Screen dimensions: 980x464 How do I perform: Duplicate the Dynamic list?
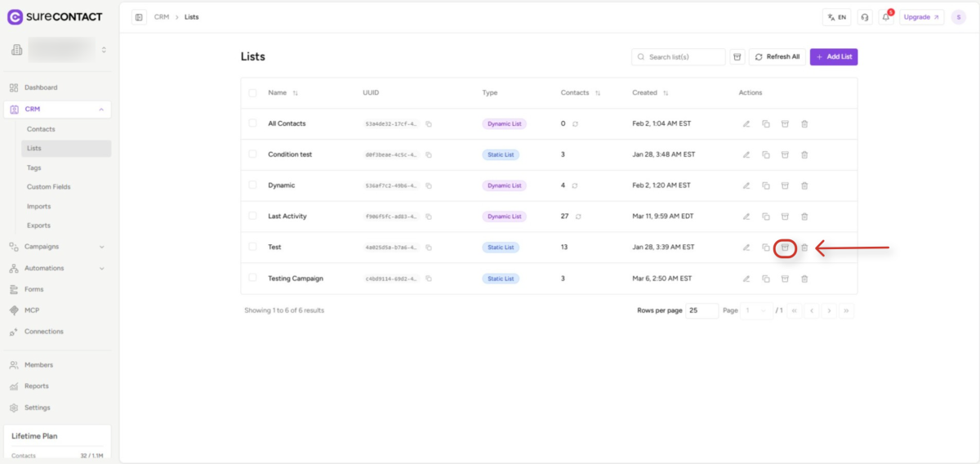tap(766, 185)
